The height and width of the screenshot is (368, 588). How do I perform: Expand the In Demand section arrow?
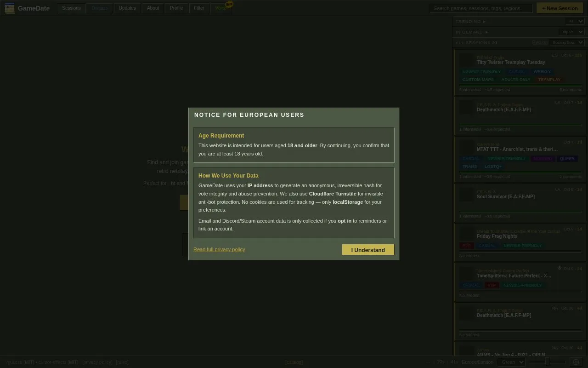487,32
